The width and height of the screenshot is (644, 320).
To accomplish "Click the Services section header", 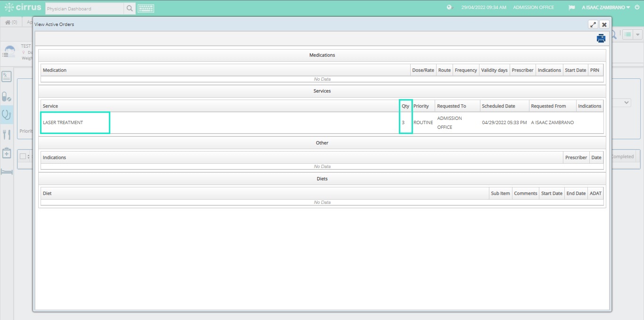I will tap(322, 91).
